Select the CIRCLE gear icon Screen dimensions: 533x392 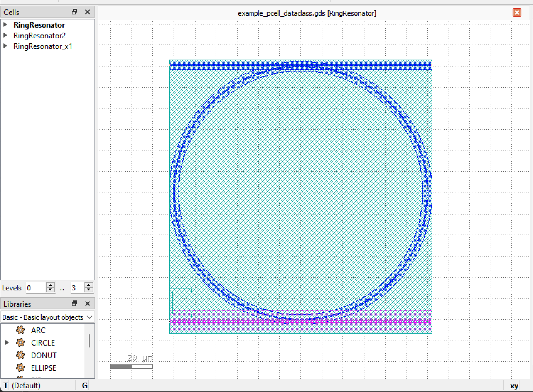click(20, 342)
